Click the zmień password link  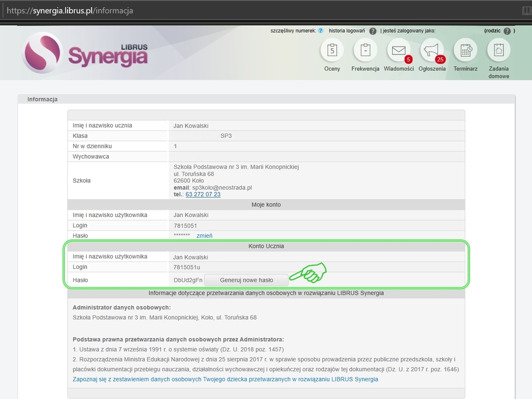[205, 236]
